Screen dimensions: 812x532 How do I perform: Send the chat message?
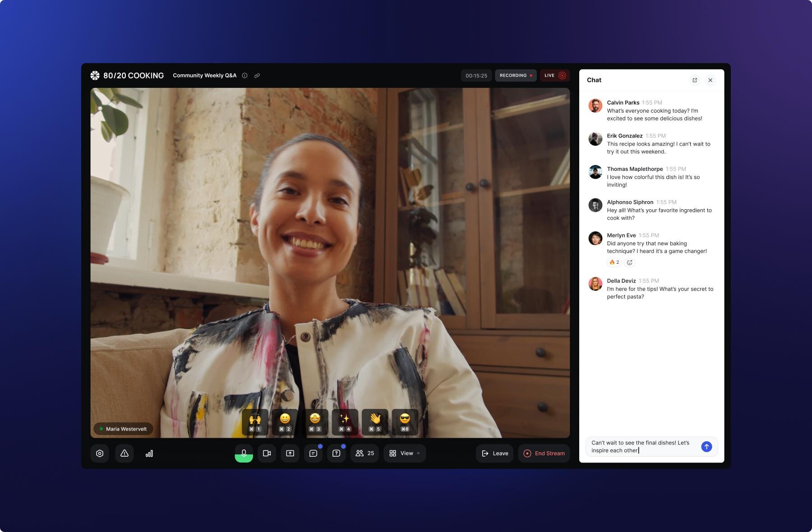tap(706, 446)
